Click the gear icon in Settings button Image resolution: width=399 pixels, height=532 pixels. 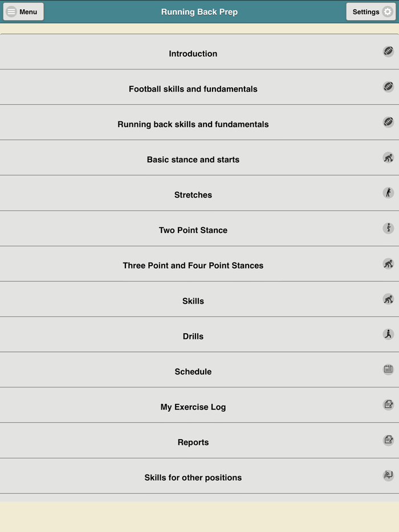tap(388, 12)
